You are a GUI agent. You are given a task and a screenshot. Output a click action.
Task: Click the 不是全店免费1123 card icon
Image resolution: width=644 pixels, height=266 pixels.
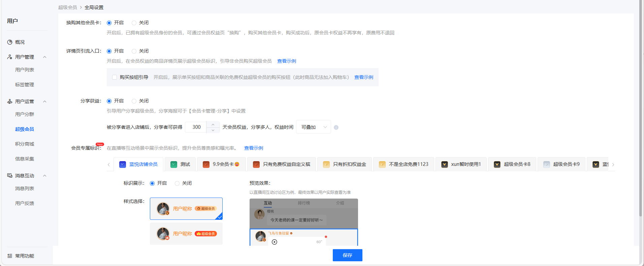click(x=382, y=165)
